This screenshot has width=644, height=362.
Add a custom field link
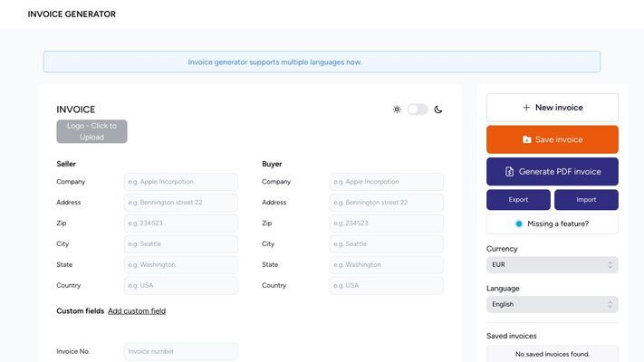click(x=137, y=311)
